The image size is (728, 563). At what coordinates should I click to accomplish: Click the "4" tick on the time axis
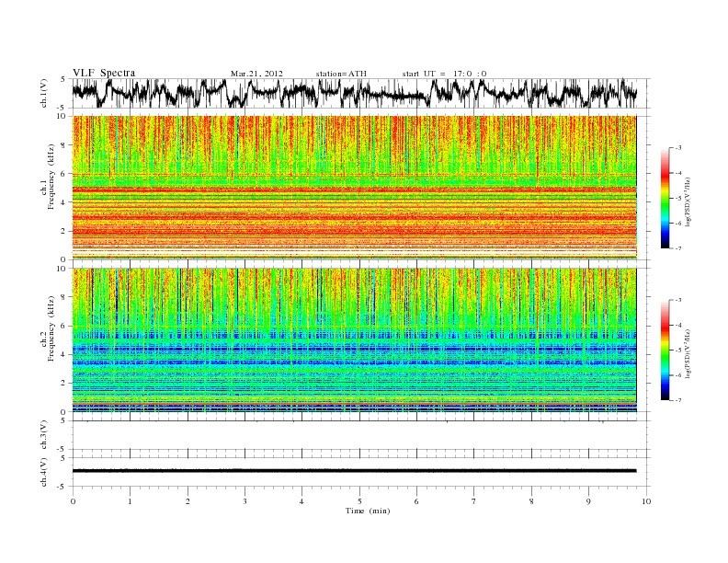(x=301, y=501)
